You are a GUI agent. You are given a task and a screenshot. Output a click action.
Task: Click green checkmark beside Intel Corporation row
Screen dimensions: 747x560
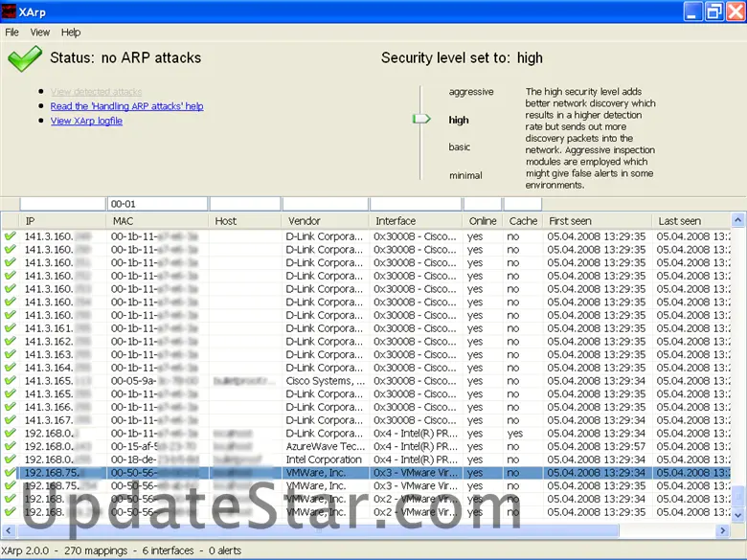[x=11, y=459]
